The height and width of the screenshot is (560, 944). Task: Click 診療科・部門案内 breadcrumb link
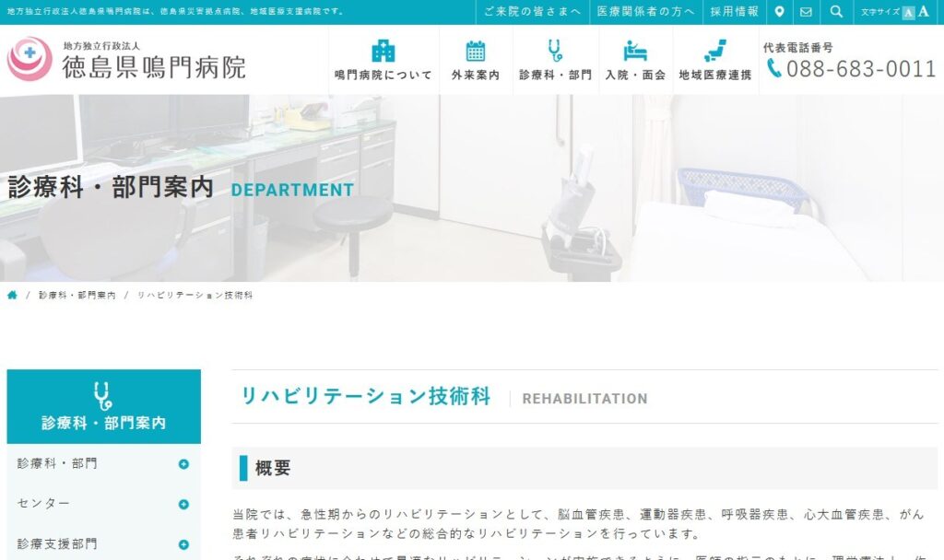(77, 296)
